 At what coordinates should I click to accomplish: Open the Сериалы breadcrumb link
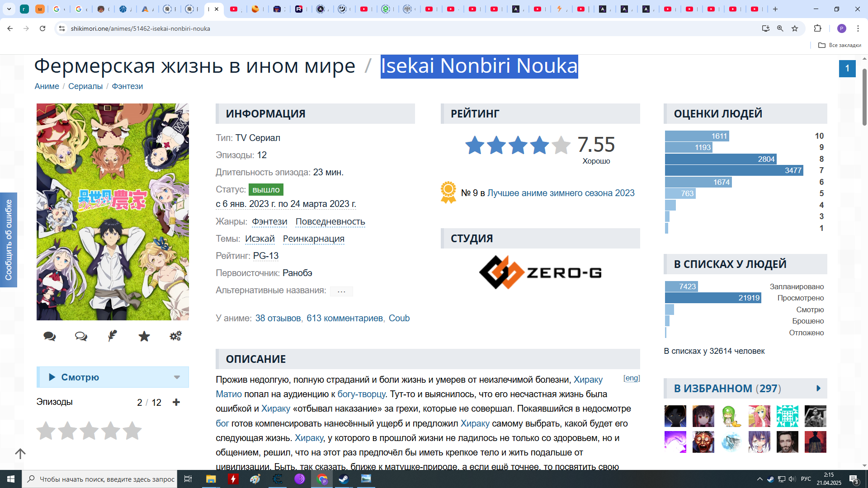point(85,86)
